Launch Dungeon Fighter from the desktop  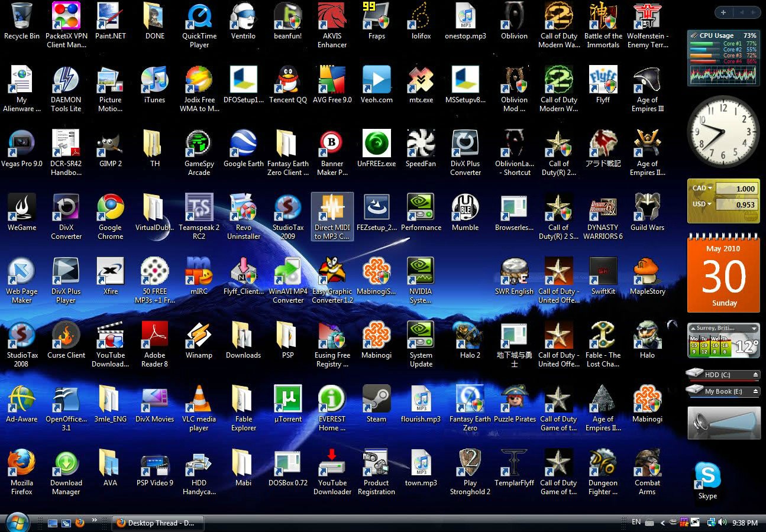point(603,473)
